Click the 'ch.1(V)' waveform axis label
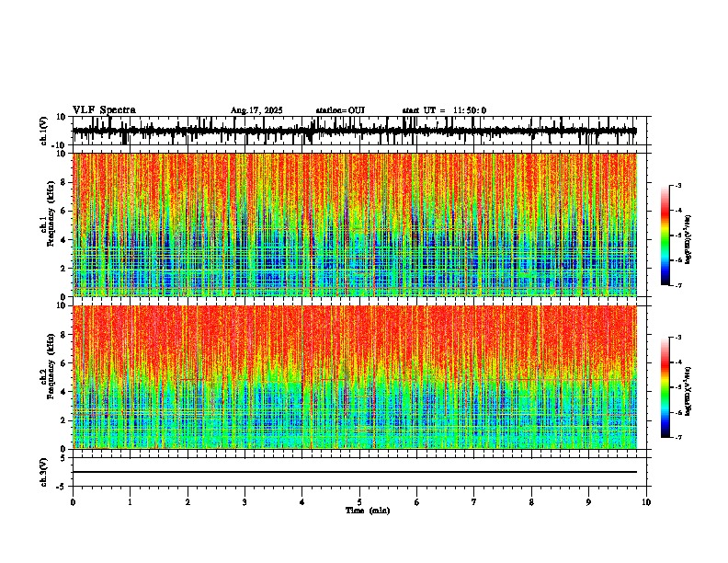 coord(44,131)
